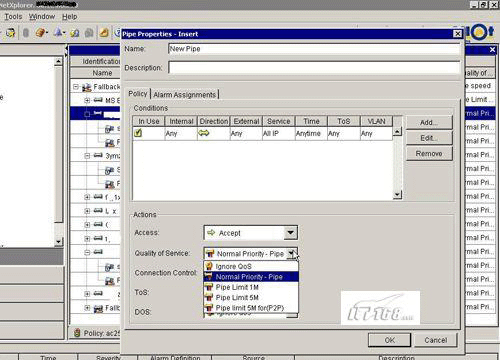Click the In Use column header
This screenshot has width=500, height=360.
[x=149, y=121]
